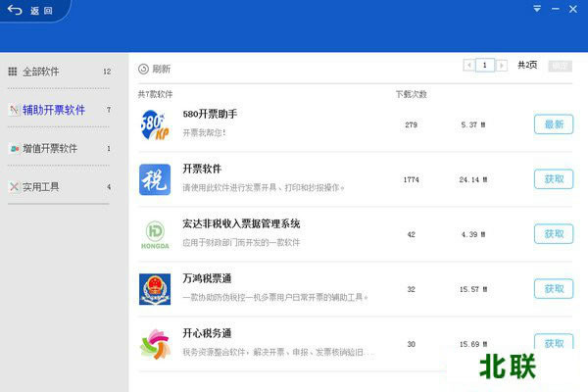Click the 580开票助手 app icon
Screen dimensions: 588x392
coord(155,124)
